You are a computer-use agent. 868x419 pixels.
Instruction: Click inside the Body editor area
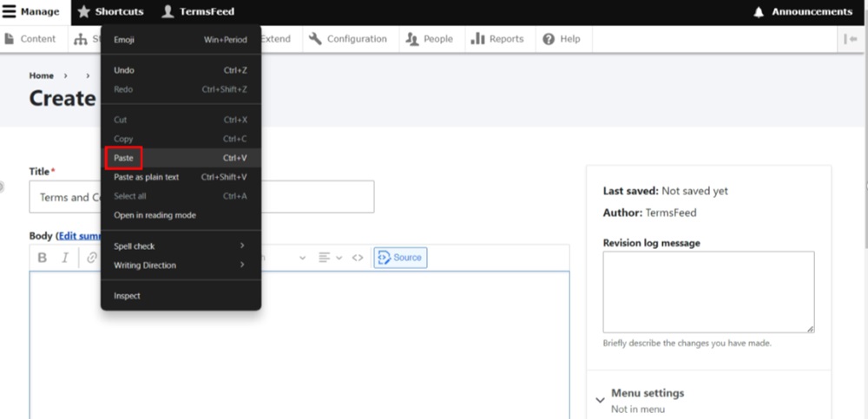[299, 345]
